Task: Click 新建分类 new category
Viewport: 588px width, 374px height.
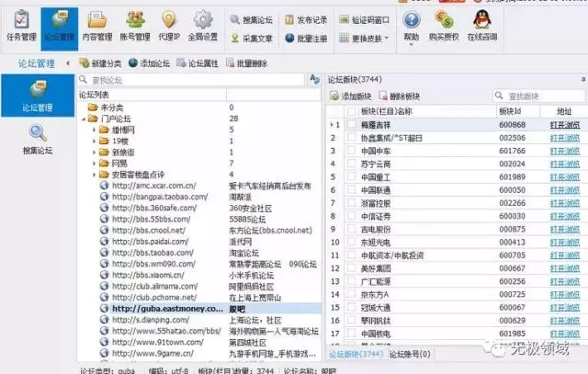Action: coord(100,63)
